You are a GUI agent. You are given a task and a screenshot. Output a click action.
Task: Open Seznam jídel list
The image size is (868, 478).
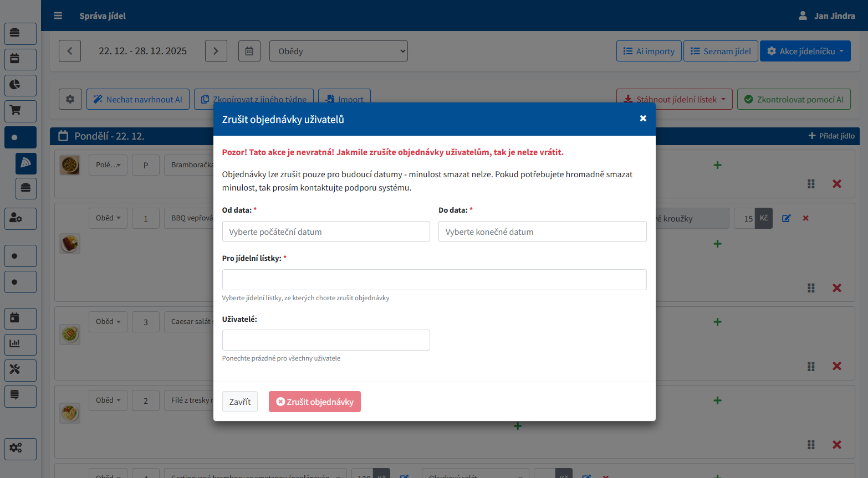point(721,51)
